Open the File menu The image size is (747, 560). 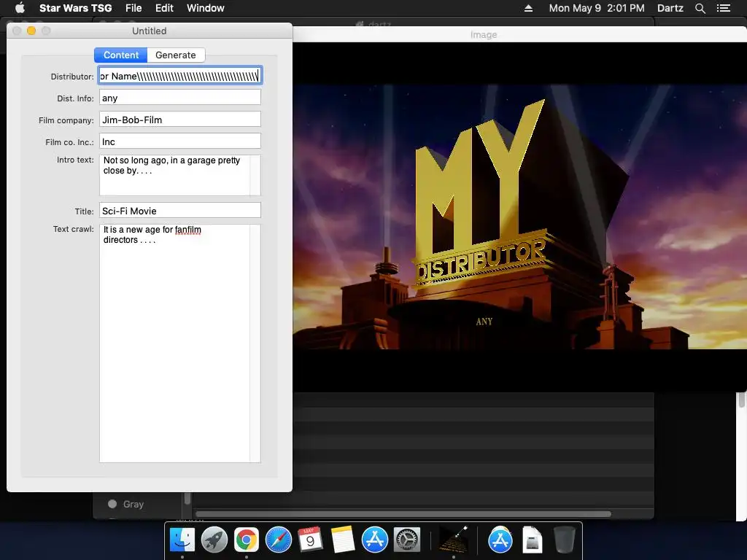pos(133,8)
